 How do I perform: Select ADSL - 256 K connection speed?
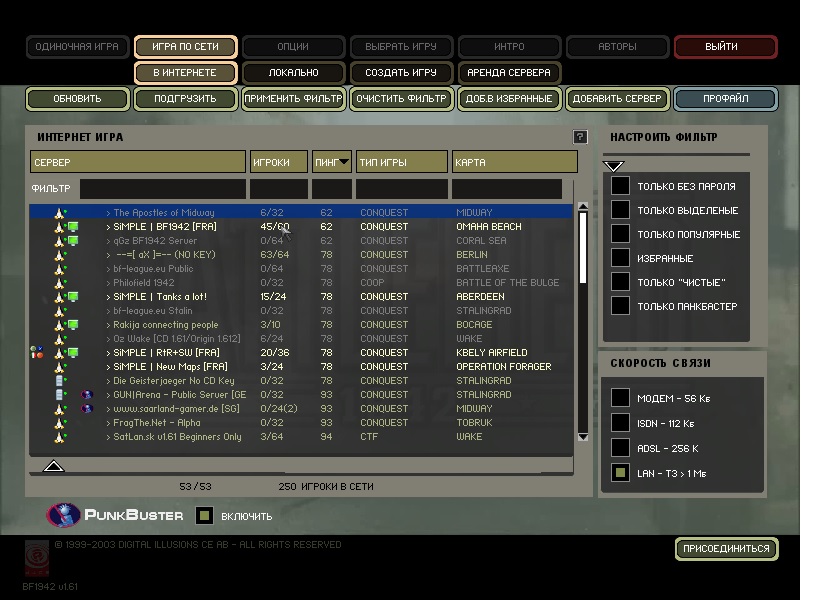620,448
